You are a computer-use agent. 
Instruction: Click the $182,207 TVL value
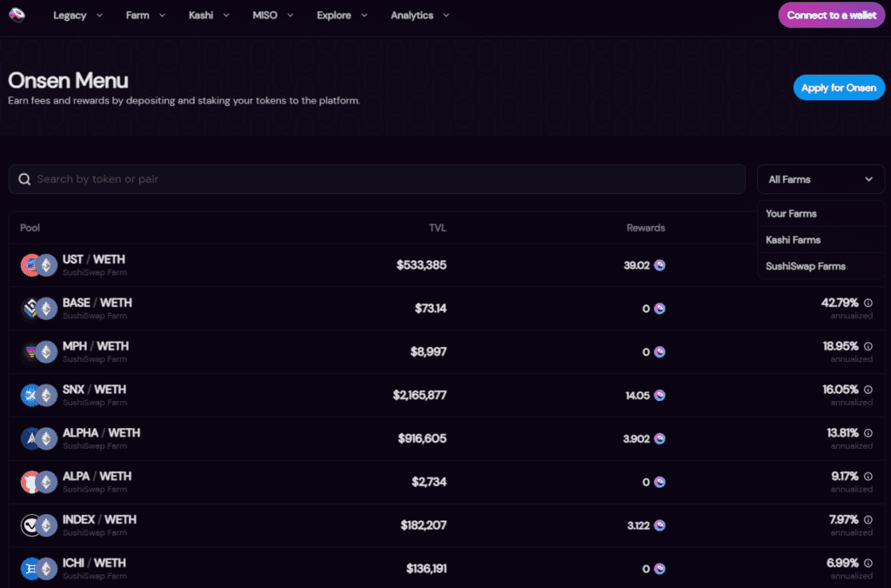pyautogui.click(x=424, y=525)
